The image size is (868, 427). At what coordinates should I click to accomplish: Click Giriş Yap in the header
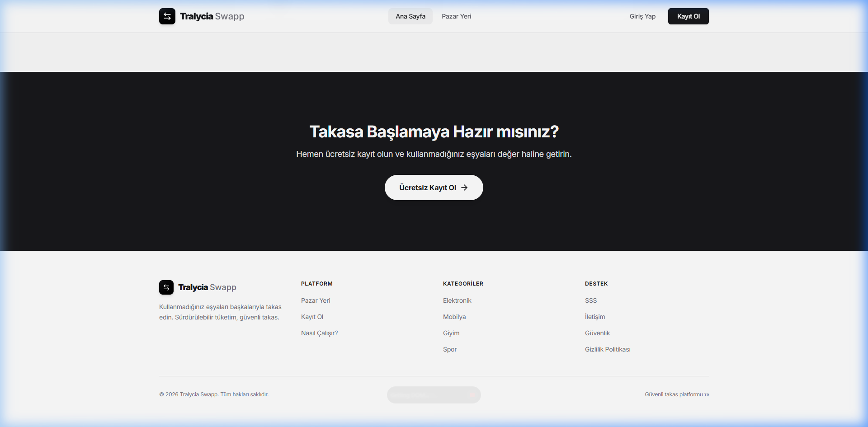pos(642,16)
